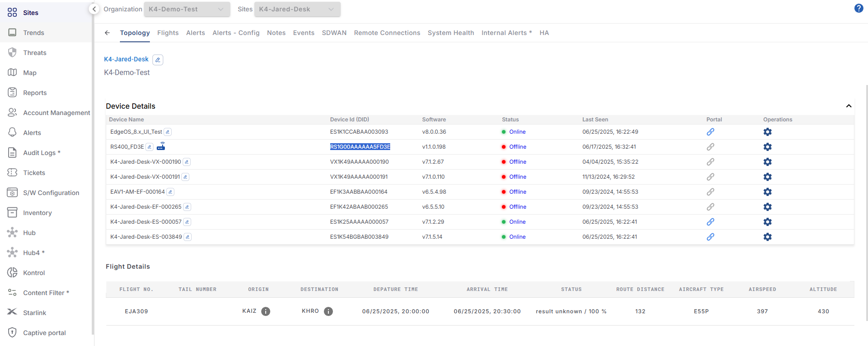Open portal link for K4-Jared-Desk-ES-000057

(x=710, y=222)
